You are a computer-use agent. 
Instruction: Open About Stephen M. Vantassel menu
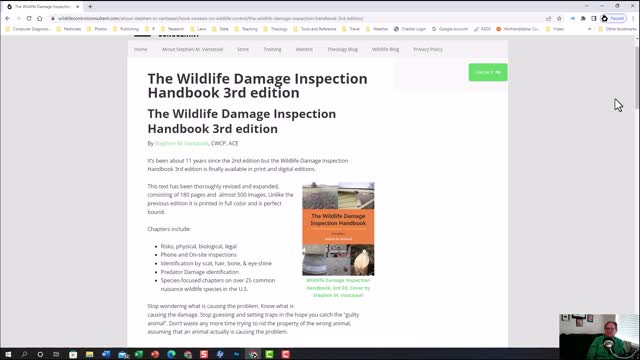coord(192,49)
